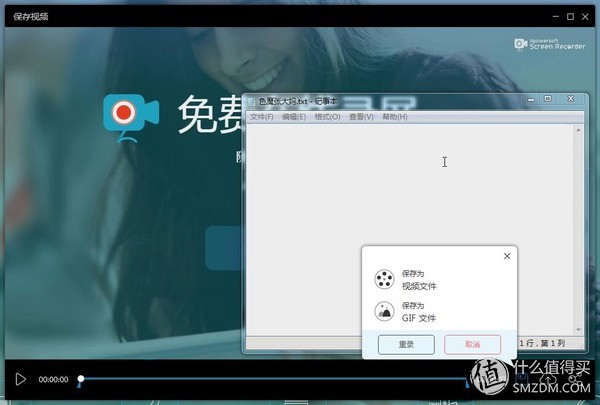600x405 pixels.
Task: Minimize the 保存视频 window
Action: 556,16
